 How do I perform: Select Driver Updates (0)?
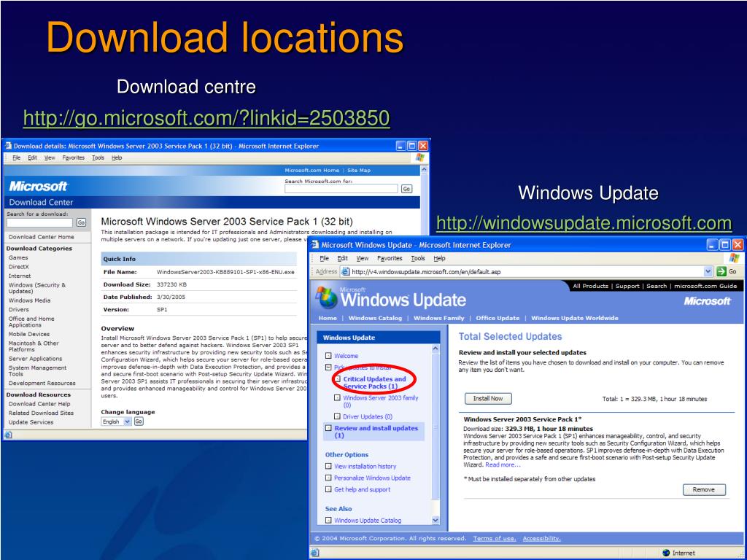tap(368, 416)
